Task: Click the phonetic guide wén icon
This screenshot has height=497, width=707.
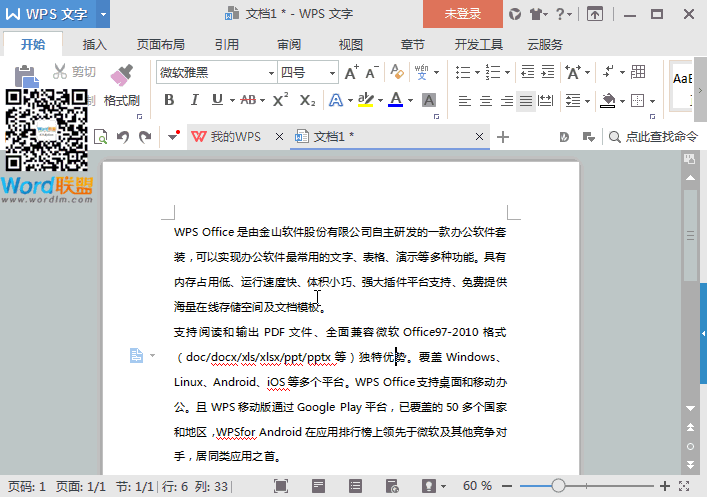Action: point(421,72)
